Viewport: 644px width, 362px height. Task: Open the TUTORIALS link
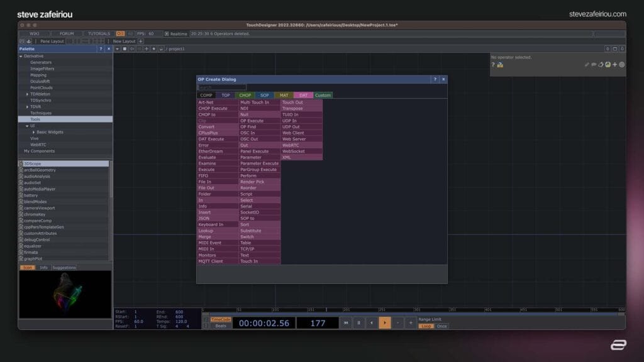point(99,34)
